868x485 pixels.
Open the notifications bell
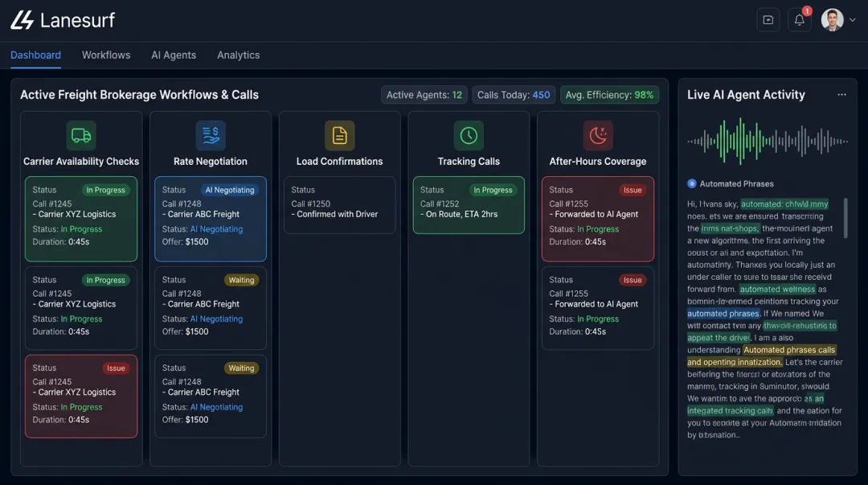tap(800, 20)
